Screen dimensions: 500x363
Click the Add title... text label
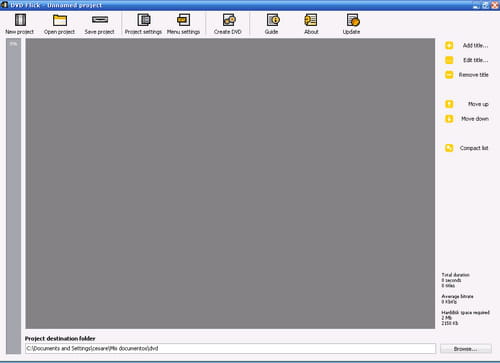pos(475,45)
